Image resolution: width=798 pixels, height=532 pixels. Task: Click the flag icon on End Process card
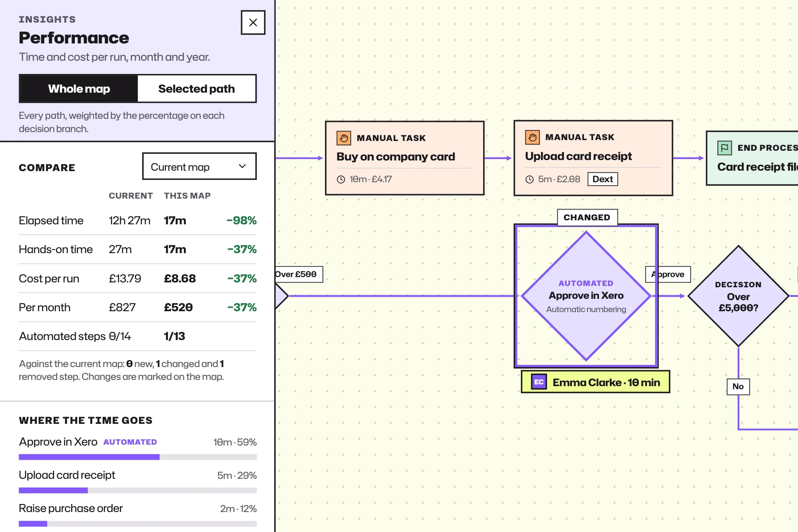(724, 148)
